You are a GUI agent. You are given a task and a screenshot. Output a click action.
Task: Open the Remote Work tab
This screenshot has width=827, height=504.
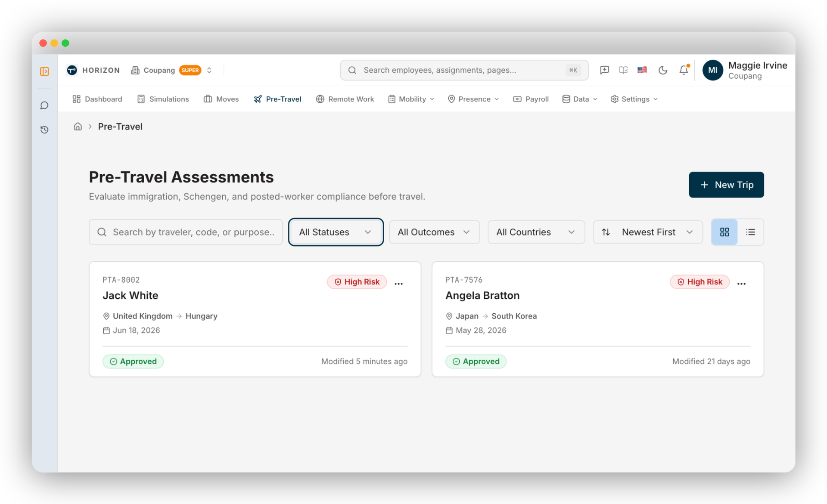345,99
